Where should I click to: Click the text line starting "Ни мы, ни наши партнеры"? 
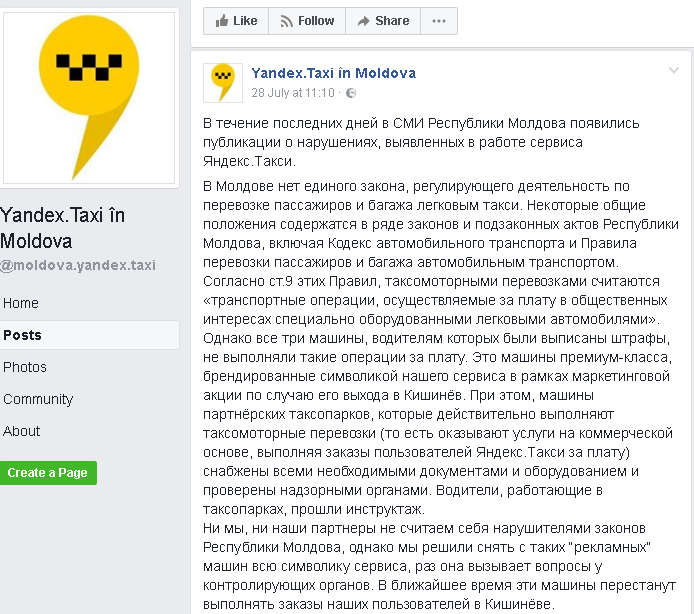(x=424, y=528)
